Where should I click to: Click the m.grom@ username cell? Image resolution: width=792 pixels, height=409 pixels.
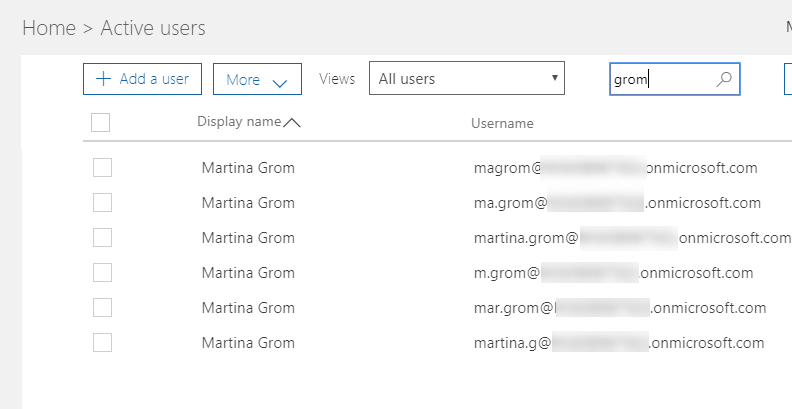pyautogui.click(x=614, y=273)
